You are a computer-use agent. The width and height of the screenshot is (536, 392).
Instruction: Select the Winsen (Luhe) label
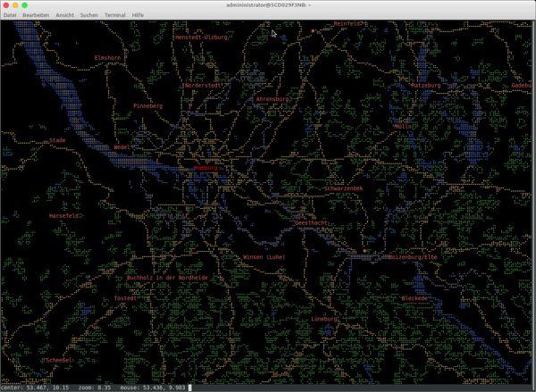tap(264, 257)
